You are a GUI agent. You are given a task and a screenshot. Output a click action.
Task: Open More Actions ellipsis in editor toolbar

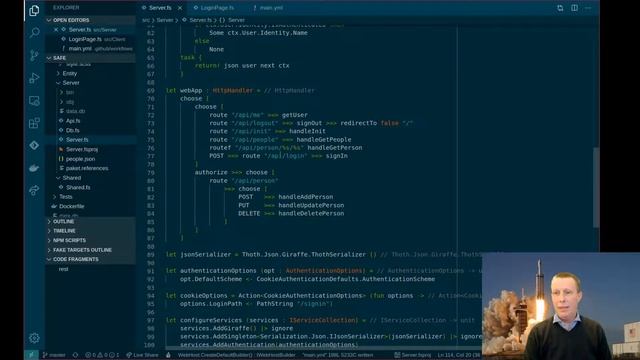[x=588, y=8]
